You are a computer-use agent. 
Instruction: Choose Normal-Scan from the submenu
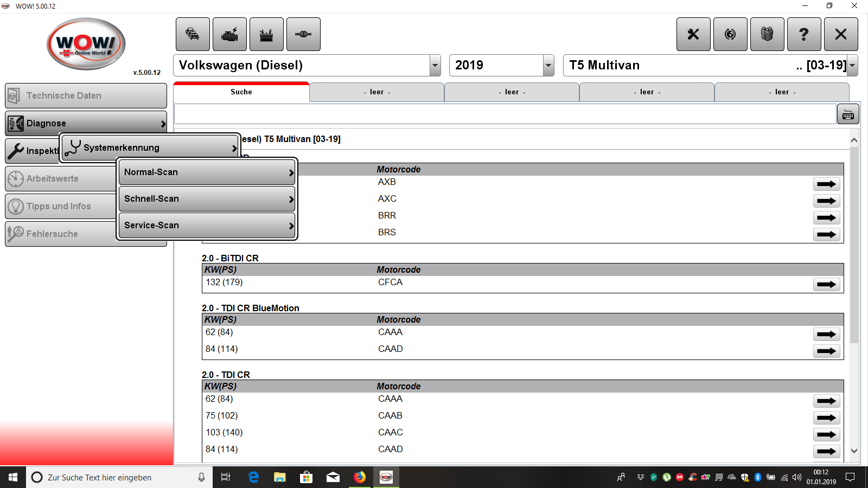point(207,172)
